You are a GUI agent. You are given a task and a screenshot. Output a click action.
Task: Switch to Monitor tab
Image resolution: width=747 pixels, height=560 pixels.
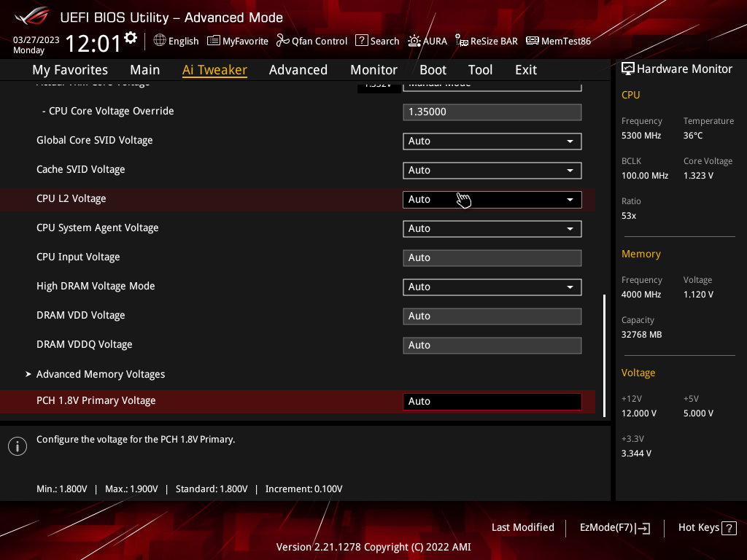pyautogui.click(x=373, y=70)
